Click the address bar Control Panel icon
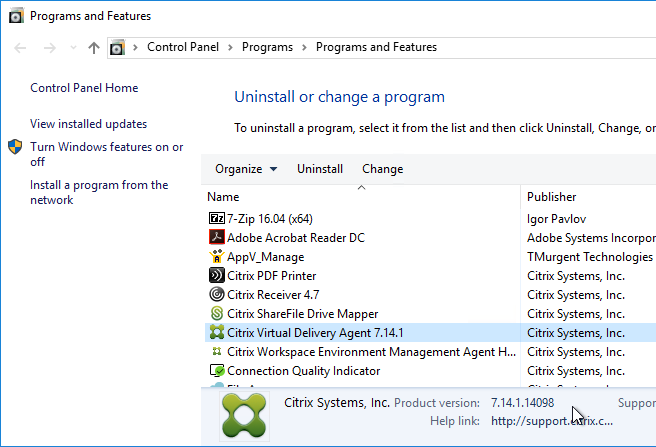Screen dimensions: 656x447 (x=117, y=47)
